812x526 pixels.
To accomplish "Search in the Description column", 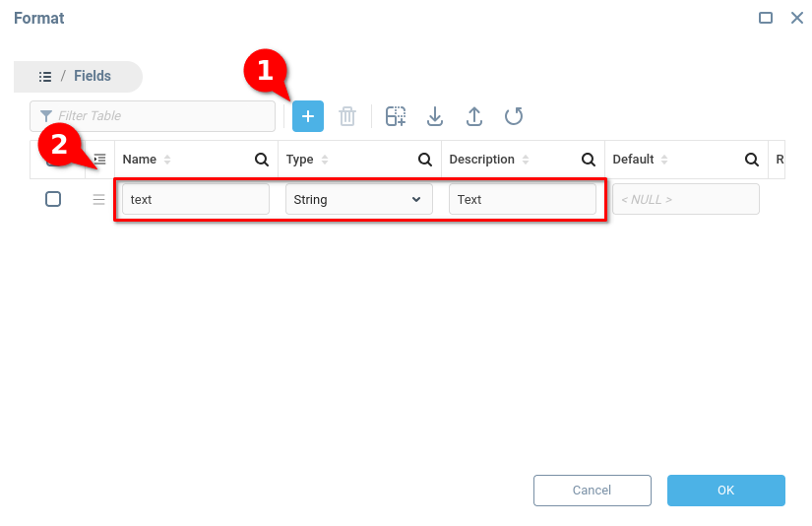I will coord(588,160).
